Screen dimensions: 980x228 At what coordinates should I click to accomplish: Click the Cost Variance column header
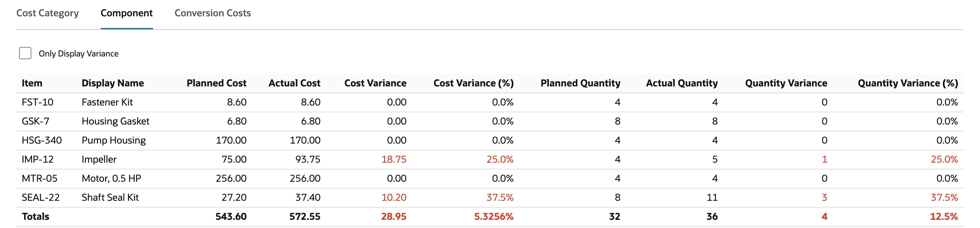coord(375,83)
